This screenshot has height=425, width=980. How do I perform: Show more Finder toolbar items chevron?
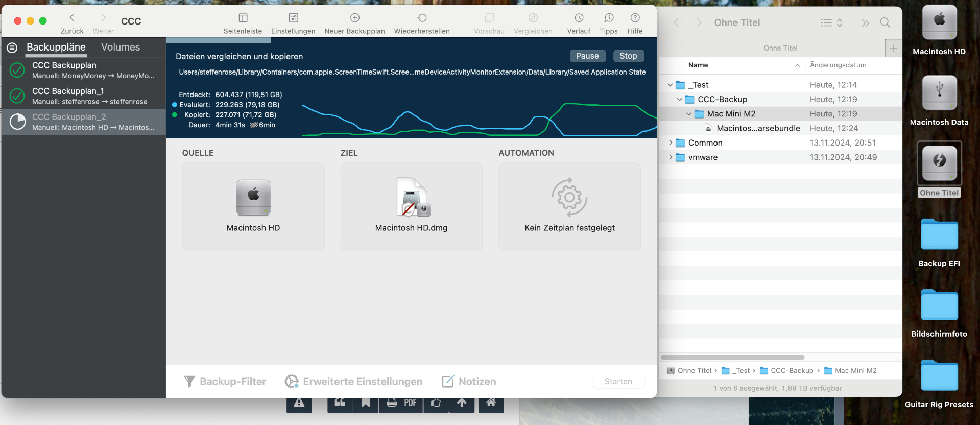coord(865,22)
